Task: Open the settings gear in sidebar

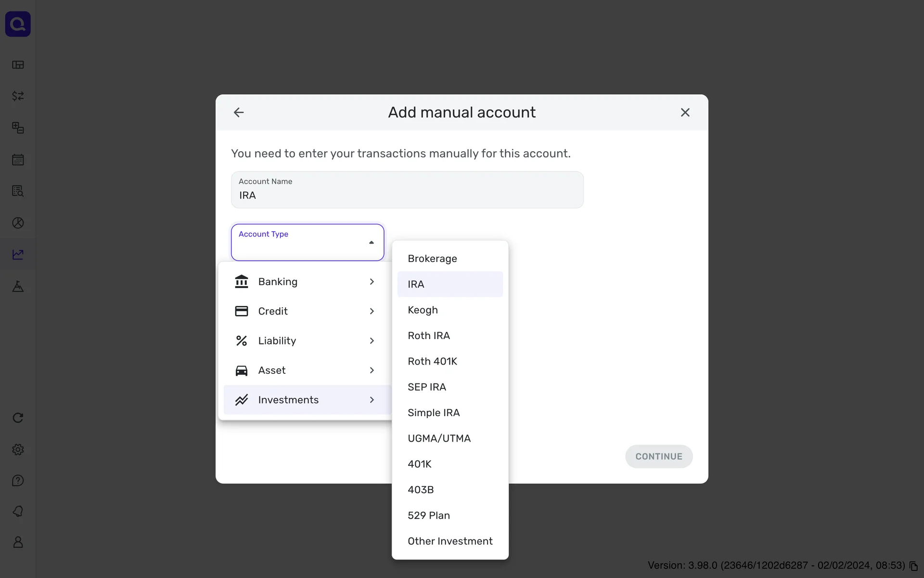Action: point(18,449)
